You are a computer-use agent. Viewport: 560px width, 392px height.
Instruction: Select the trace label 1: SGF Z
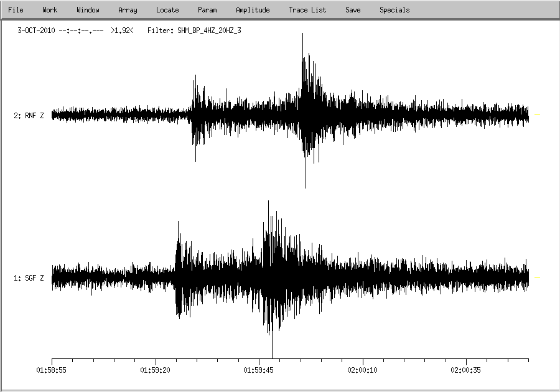(x=29, y=278)
